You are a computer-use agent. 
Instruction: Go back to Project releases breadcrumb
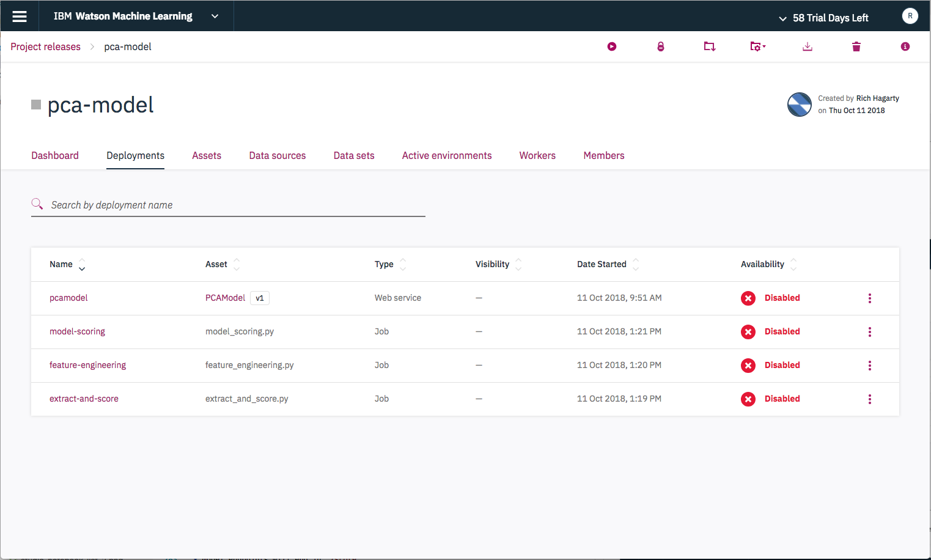coord(45,46)
